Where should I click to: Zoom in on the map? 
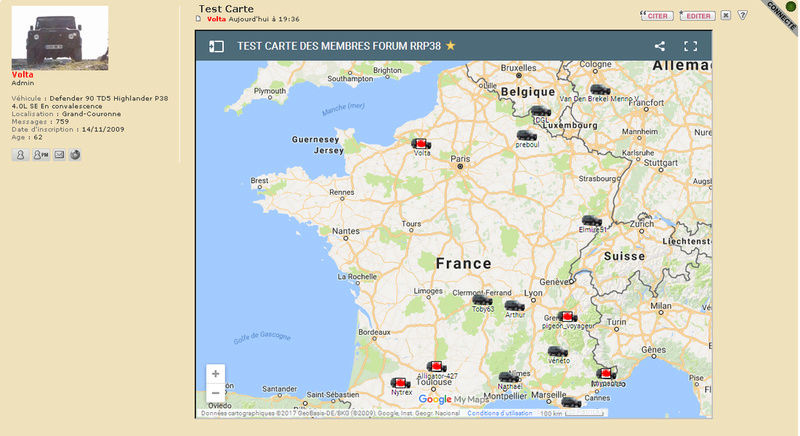click(215, 374)
